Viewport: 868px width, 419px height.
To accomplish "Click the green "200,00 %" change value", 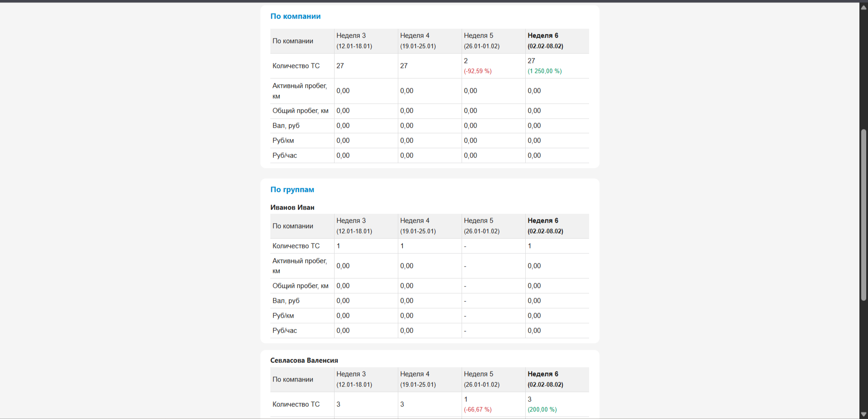I will 542,409.
